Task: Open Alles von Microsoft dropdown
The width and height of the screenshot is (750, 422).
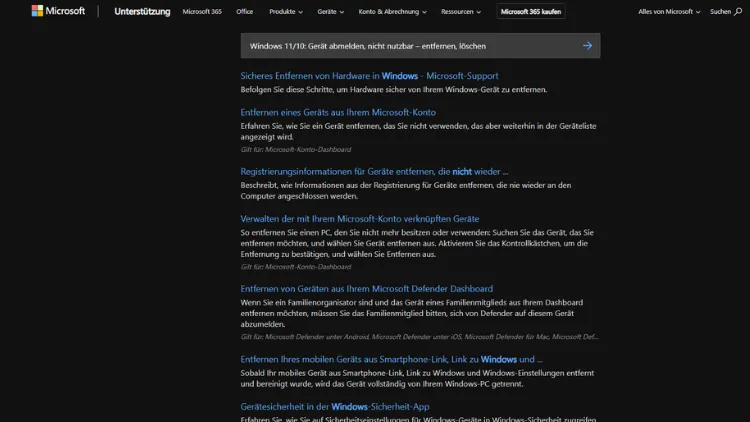Action: tap(669, 11)
